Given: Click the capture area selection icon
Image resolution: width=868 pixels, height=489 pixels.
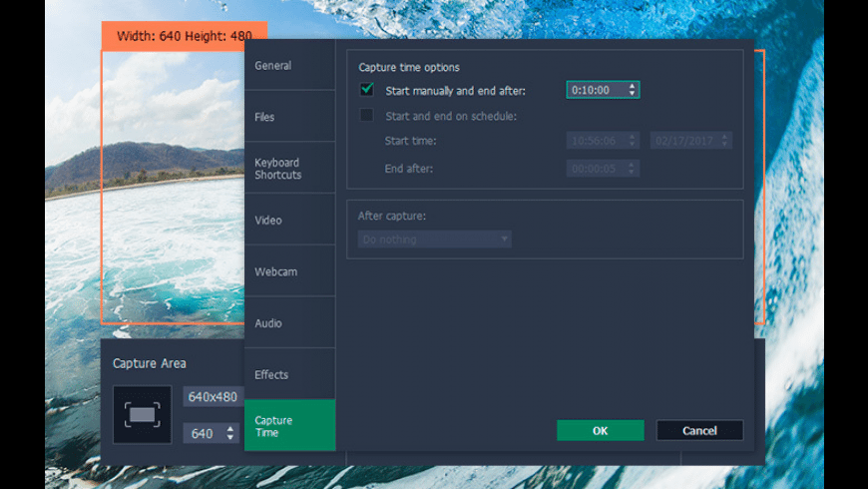Looking at the screenshot, I should click(143, 415).
